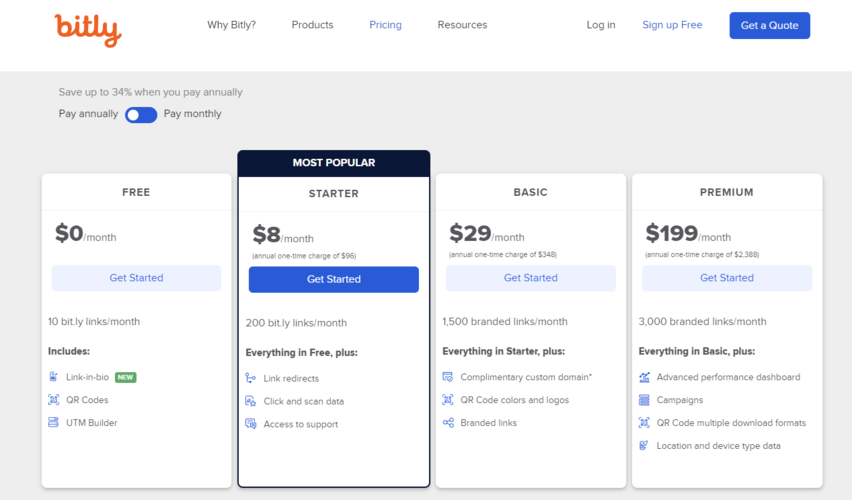Screen dimensions: 852x500
Task: Click the Link-in-bio feature icon
Action: pos(54,377)
